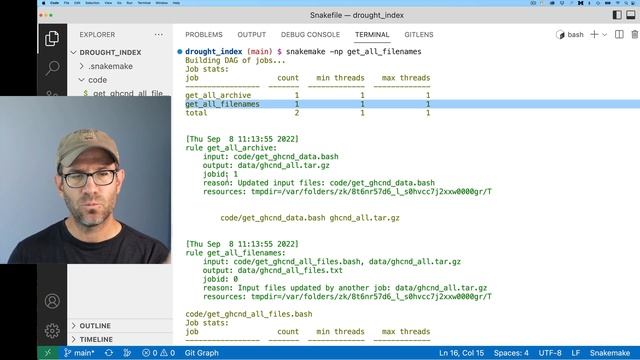
Task: Click 'output: data/ghcnd_all.tar.gz' terminal line
Action: pos(266,165)
